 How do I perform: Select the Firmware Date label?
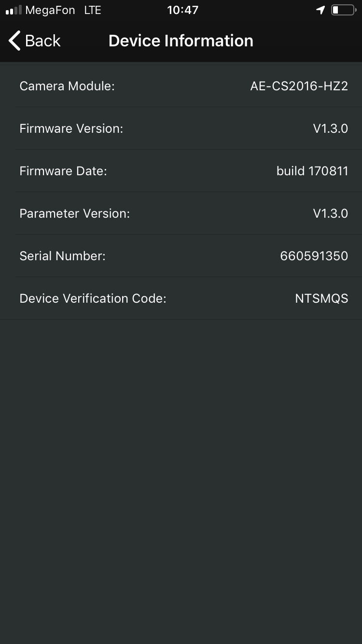pyautogui.click(x=63, y=171)
